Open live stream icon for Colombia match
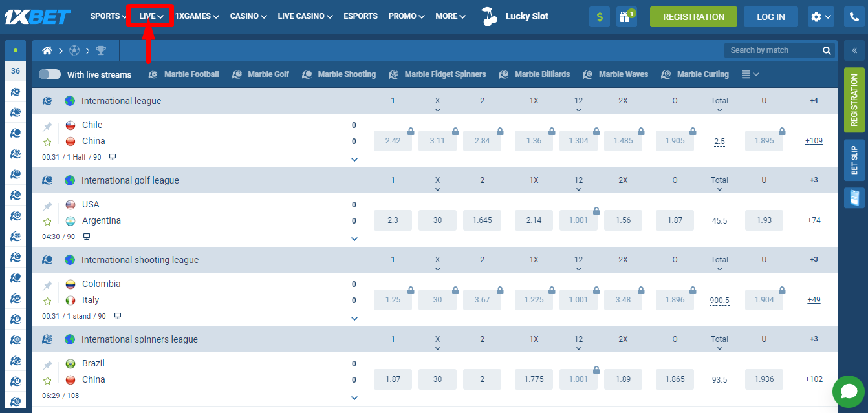868x413 pixels. tap(118, 316)
